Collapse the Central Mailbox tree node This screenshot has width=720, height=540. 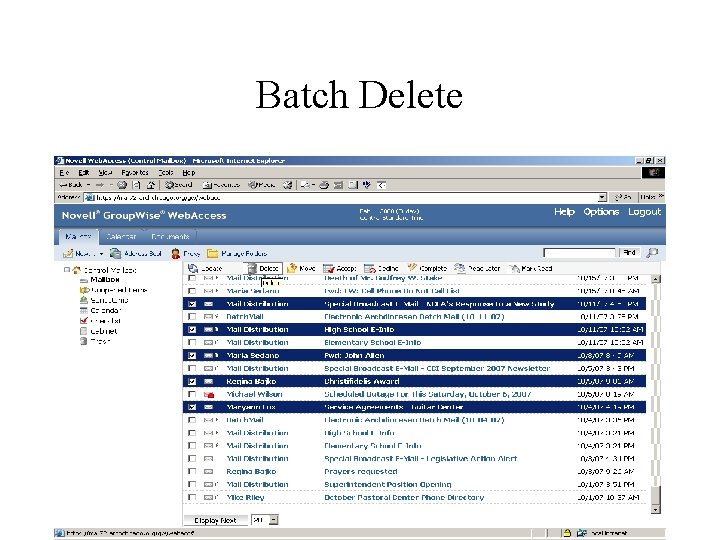pos(67,270)
